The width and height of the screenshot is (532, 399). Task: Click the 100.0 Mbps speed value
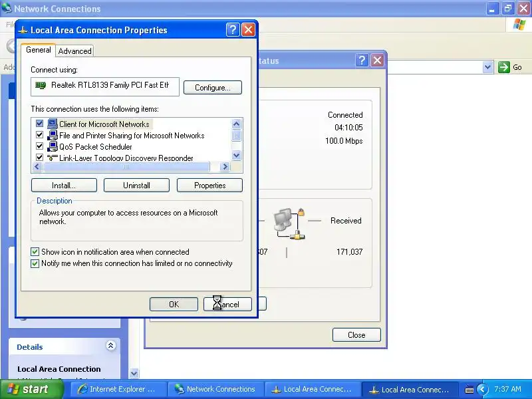click(x=344, y=141)
